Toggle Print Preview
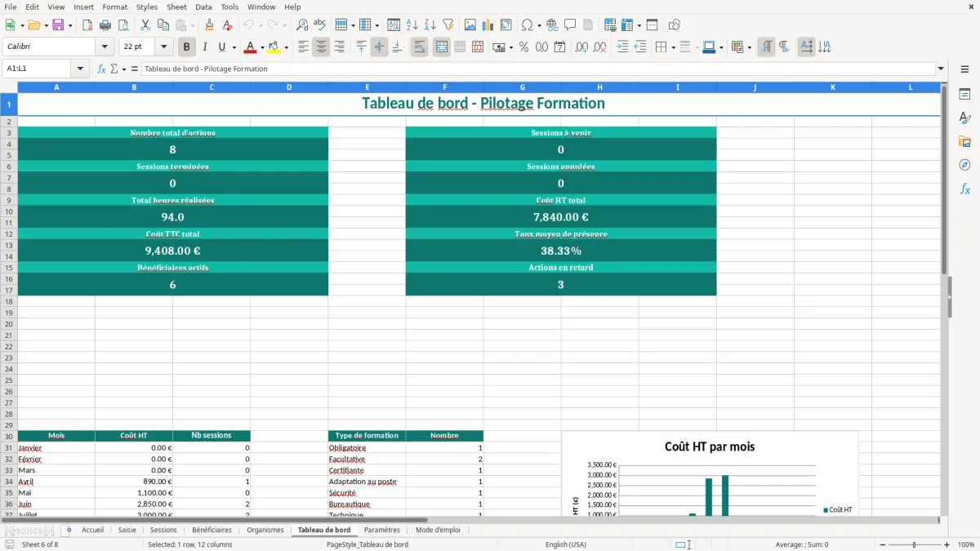Viewport: 980px width, 551px height. [123, 25]
